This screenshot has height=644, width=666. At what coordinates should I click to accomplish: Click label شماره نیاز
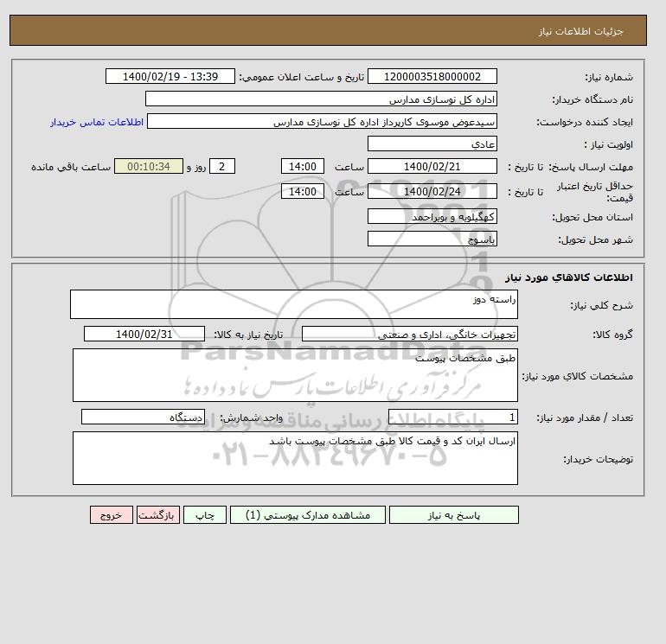pos(610,77)
